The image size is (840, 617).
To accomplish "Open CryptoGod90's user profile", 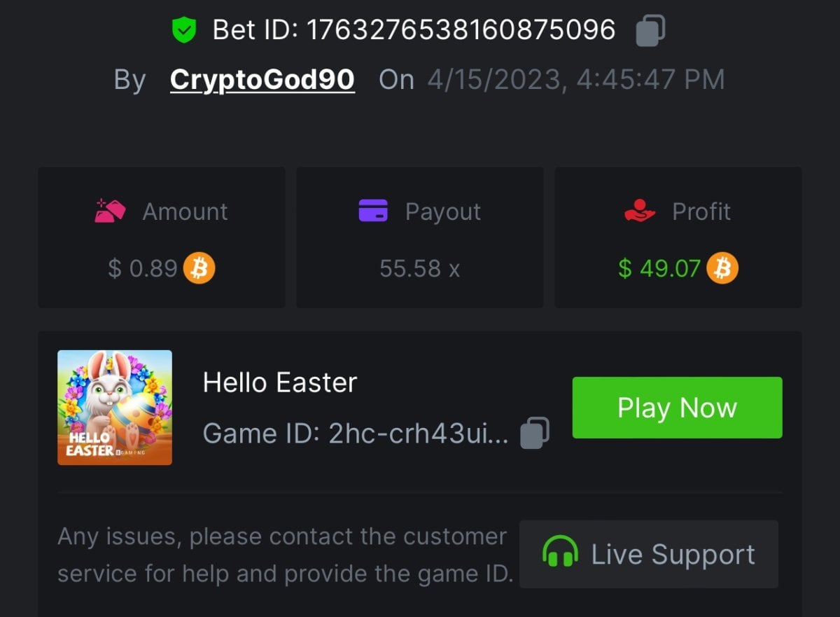I will pos(262,80).
